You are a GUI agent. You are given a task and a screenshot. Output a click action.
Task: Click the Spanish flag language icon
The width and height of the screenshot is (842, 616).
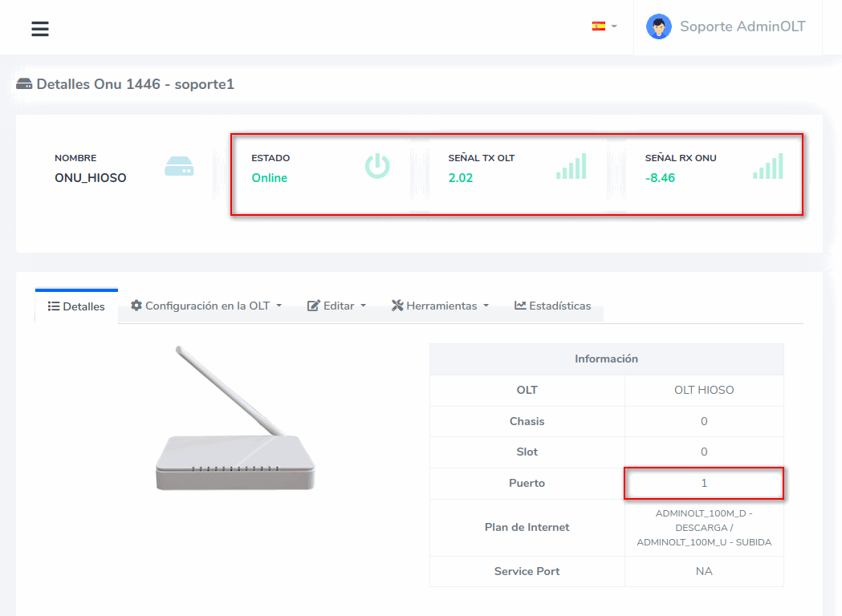point(598,26)
